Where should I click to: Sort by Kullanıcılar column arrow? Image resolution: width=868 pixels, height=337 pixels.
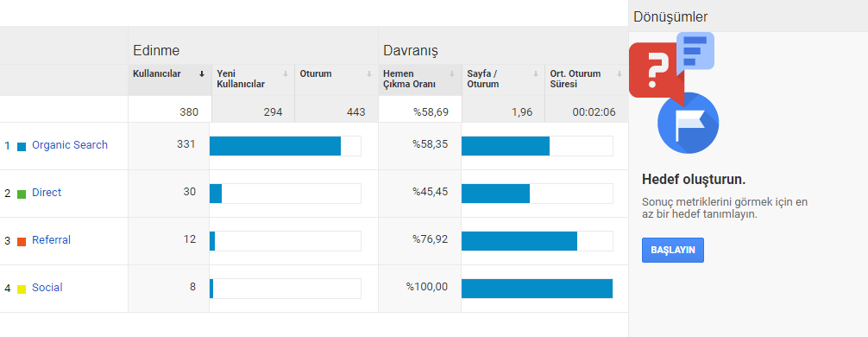click(202, 74)
